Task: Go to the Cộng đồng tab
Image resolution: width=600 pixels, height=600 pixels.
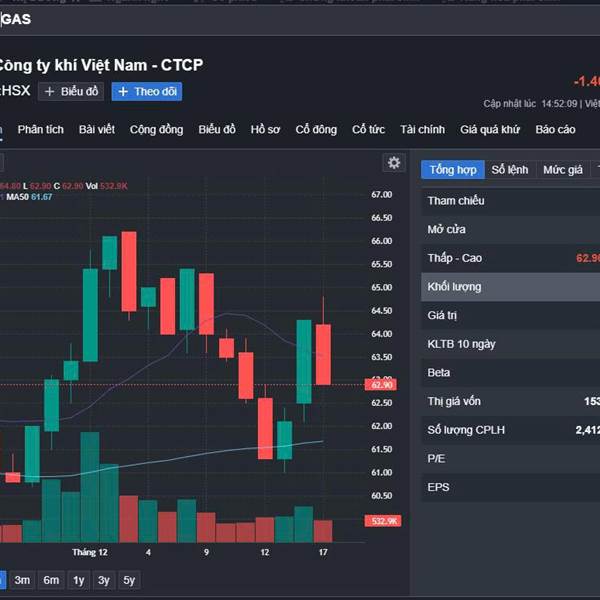Action: click(x=156, y=130)
